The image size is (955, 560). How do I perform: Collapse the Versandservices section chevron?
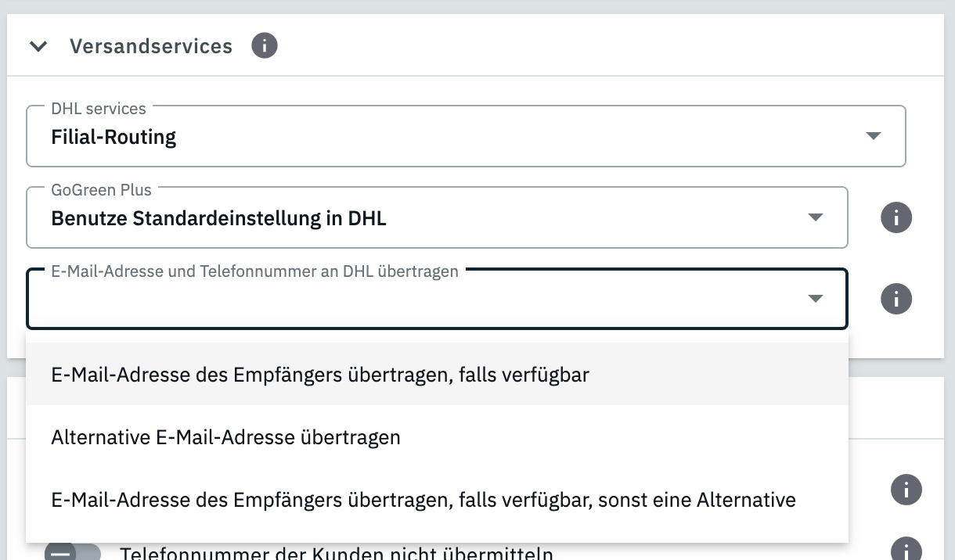pyautogui.click(x=38, y=47)
